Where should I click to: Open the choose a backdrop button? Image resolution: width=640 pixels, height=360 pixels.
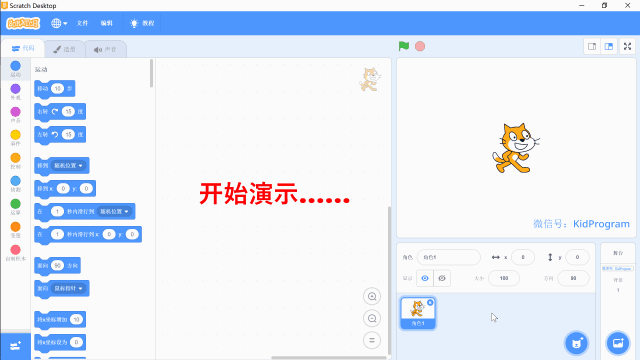(618, 343)
